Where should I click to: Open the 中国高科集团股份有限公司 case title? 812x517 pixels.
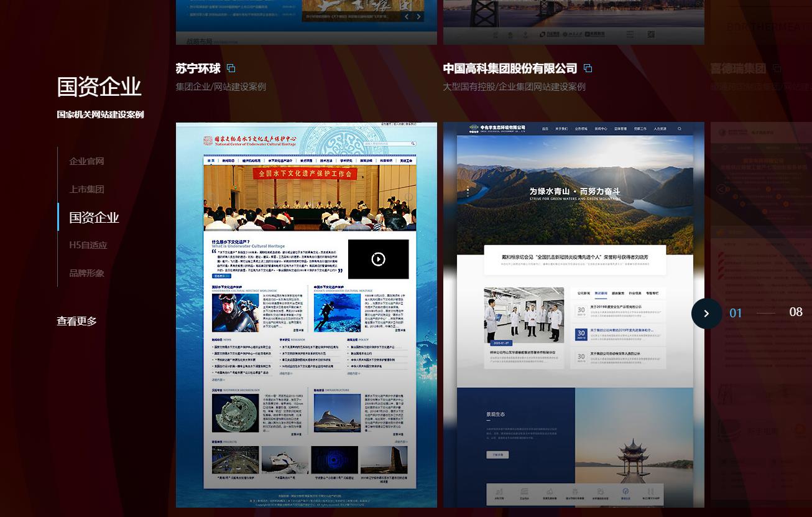[510, 68]
